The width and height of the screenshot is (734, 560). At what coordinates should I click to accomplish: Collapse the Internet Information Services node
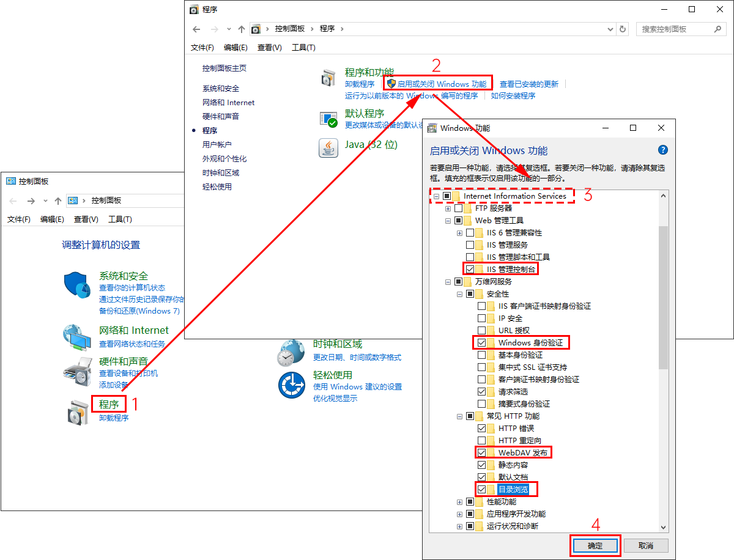(x=437, y=196)
